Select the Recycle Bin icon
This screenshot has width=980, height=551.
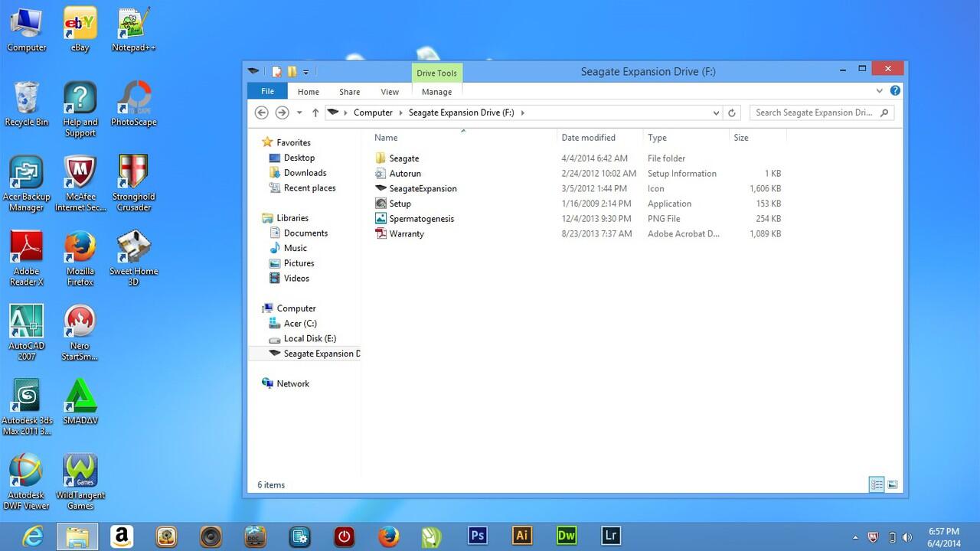[26, 103]
